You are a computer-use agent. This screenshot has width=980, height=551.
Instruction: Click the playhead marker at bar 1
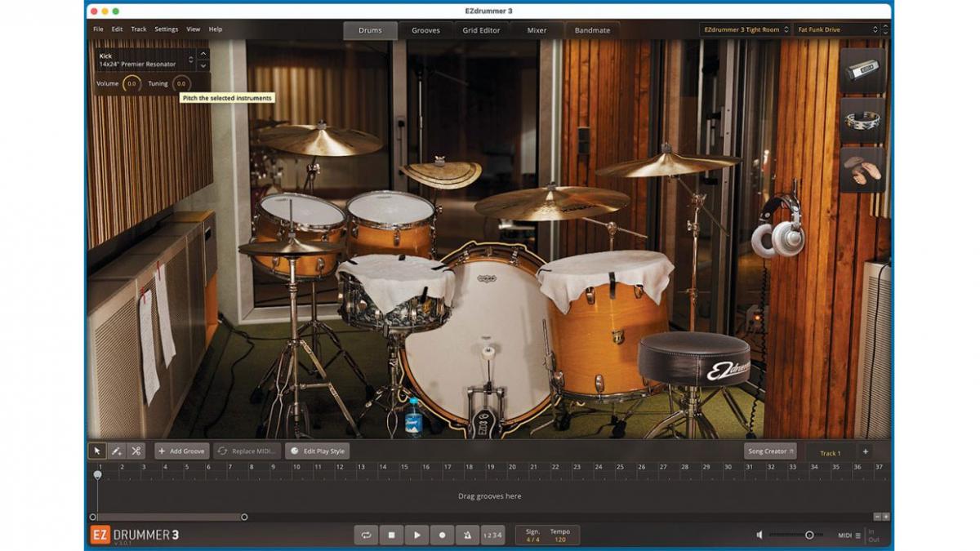click(x=97, y=474)
